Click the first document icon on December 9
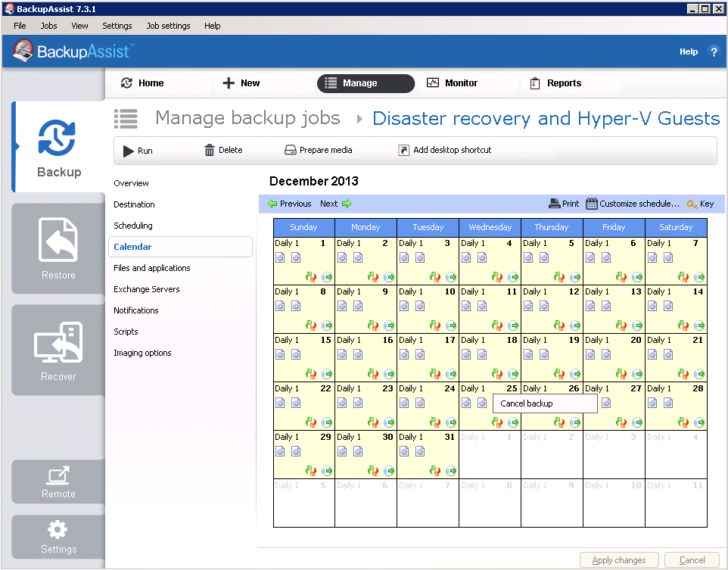Image resolution: width=728 pixels, height=570 pixels. pos(342,306)
